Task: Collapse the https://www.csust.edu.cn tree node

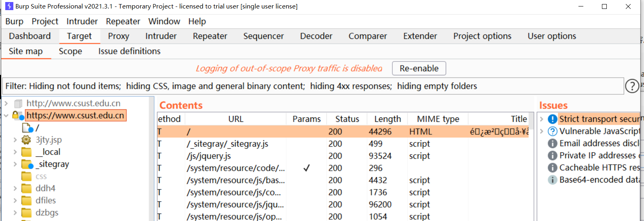Action: click(6, 116)
